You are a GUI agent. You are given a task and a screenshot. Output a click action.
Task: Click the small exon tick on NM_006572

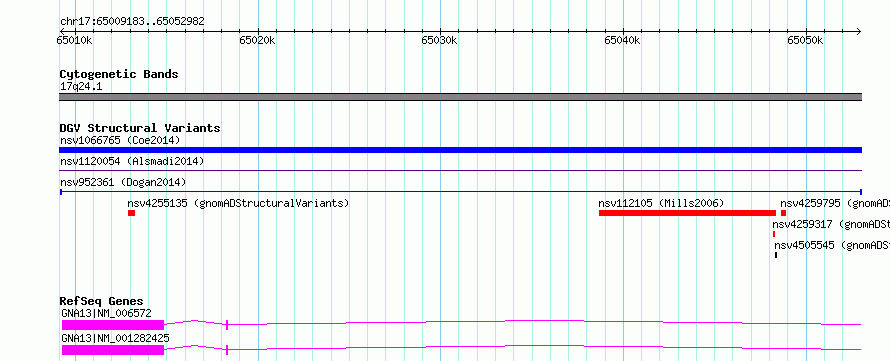(x=226, y=325)
